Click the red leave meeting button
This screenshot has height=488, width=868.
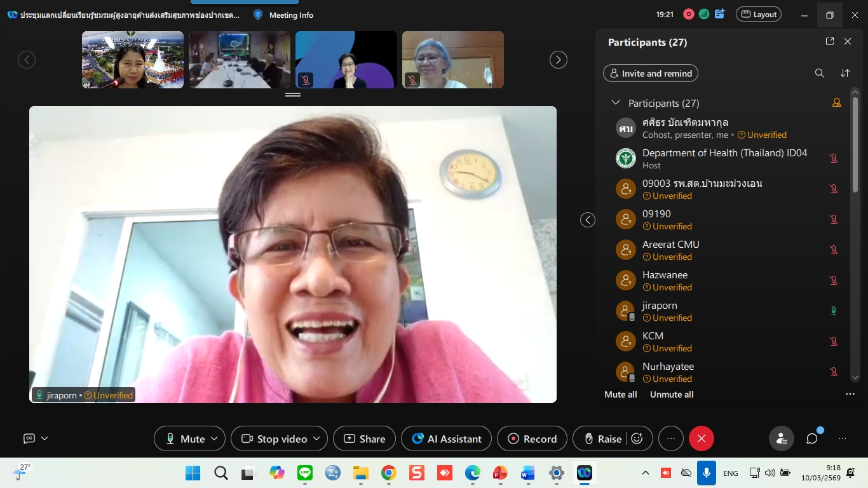702,438
